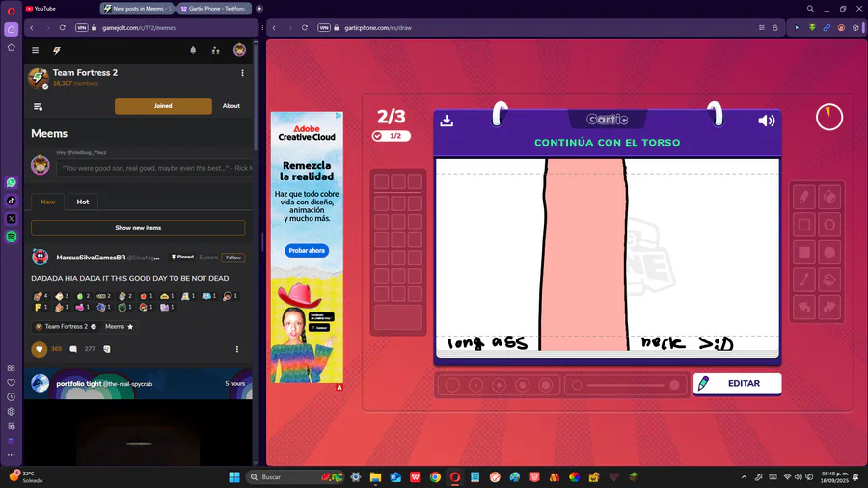The height and width of the screenshot is (488, 868).
Task: Switch to the Hot posts tab
Action: tap(83, 202)
